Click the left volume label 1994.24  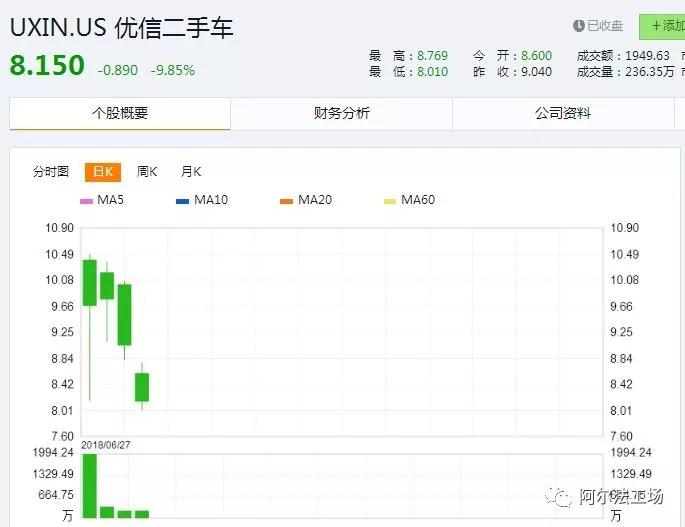(53, 452)
